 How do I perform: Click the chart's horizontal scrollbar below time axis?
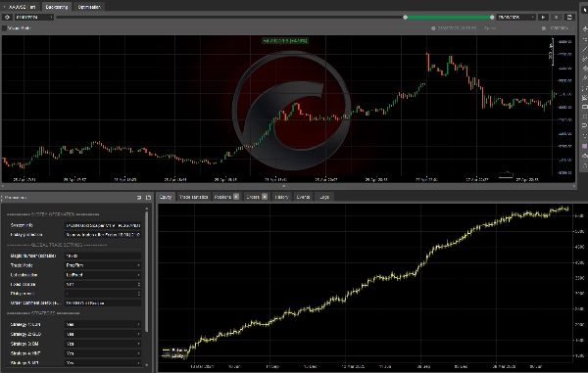point(289,186)
